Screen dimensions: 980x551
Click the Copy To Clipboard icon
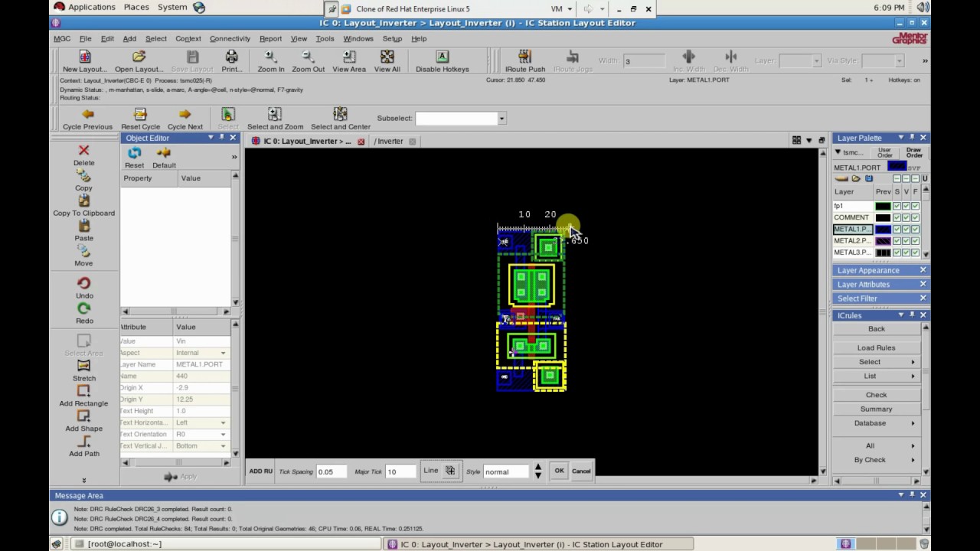(x=84, y=201)
